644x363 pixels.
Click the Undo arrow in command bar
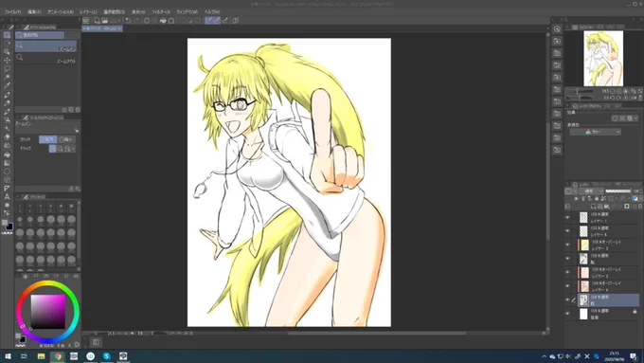coord(128,21)
